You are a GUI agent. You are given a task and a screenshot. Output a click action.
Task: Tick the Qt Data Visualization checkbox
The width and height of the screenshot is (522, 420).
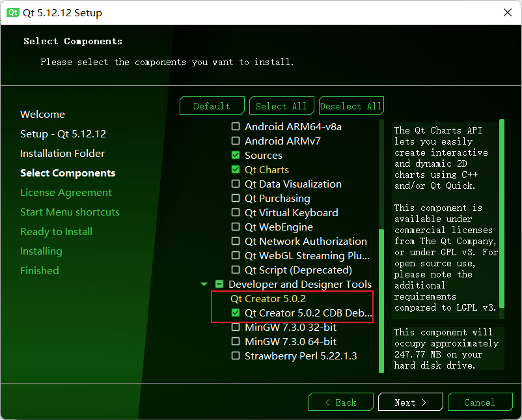tap(236, 184)
